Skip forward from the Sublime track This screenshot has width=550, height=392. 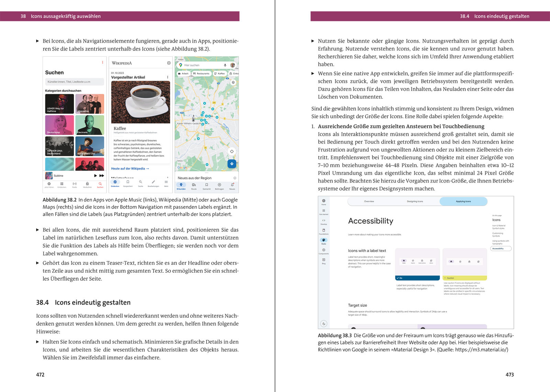(x=102, y=176)
